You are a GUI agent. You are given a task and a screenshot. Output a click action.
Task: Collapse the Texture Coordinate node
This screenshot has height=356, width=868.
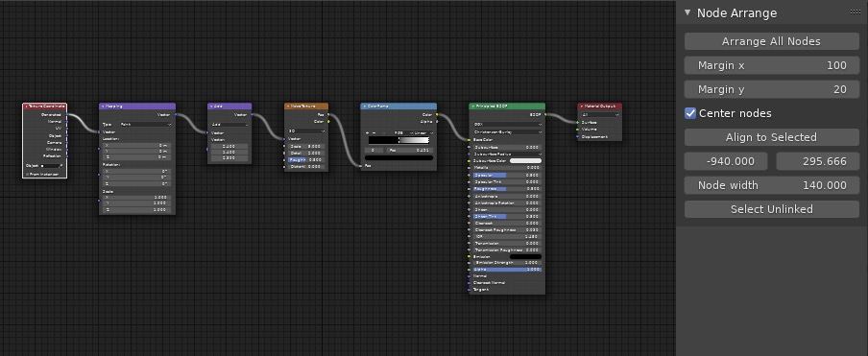pyautogui.click(x=27, y=107)
